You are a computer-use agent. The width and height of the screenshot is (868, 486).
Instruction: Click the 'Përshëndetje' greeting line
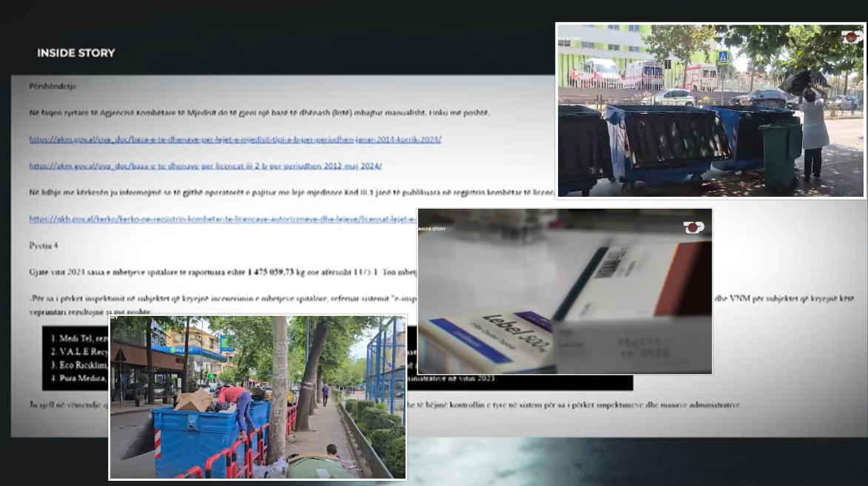pyautogui.click(x=53, y=86)
